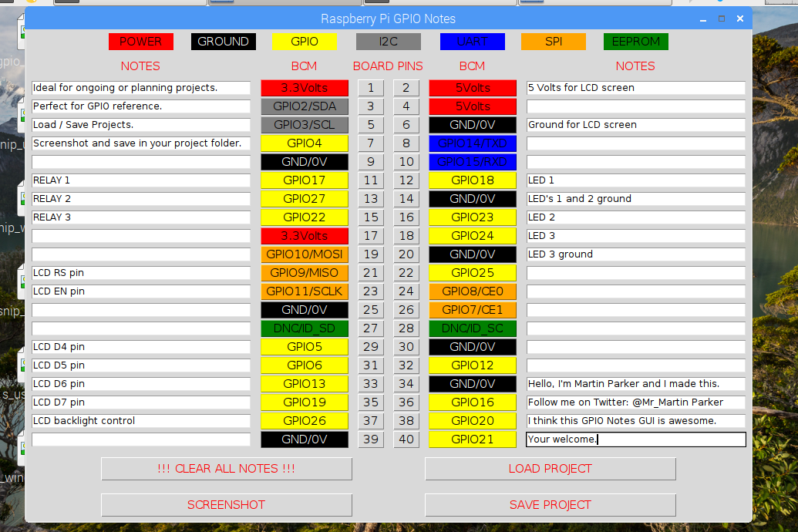This screenshot has width=798, height=532.
Task: Focus the 'RELAY 3' note field
Action: click(141, 217)
